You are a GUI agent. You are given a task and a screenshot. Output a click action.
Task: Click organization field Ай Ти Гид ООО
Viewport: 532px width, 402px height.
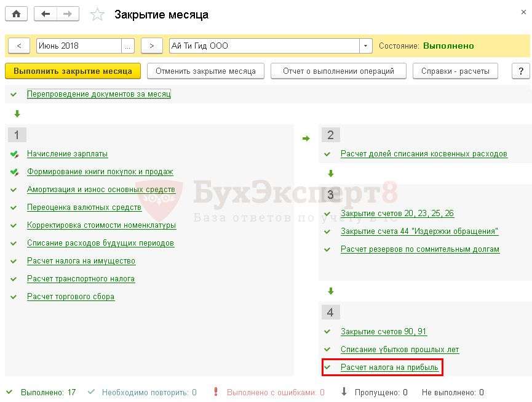(x=264, y=46)
